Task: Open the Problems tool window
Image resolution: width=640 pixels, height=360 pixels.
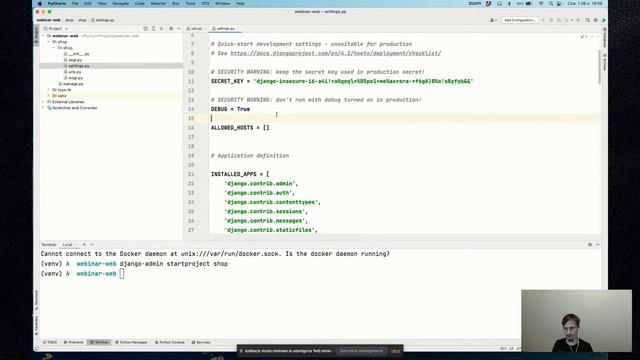Action: 73,342
